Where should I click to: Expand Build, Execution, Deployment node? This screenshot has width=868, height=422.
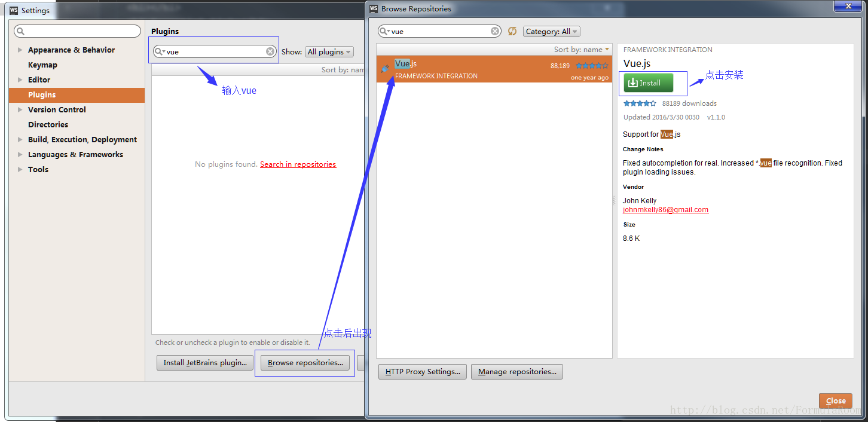(x=20, y=140)
